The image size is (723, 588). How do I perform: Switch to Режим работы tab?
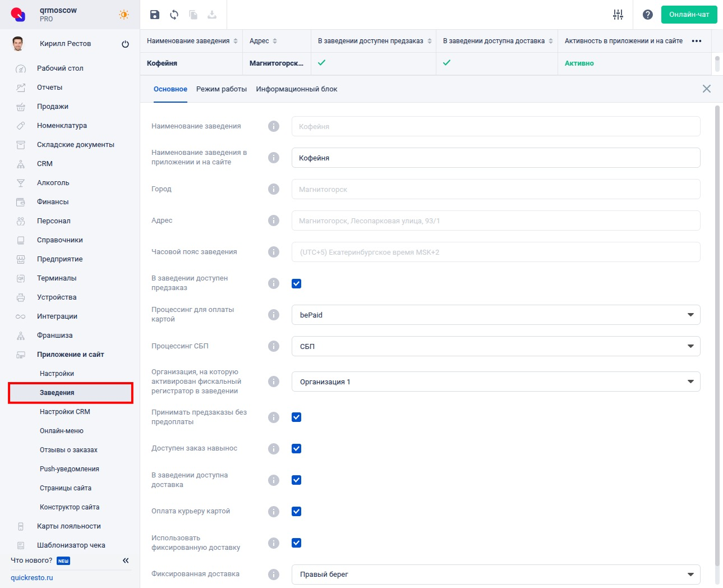click(222, 89)
